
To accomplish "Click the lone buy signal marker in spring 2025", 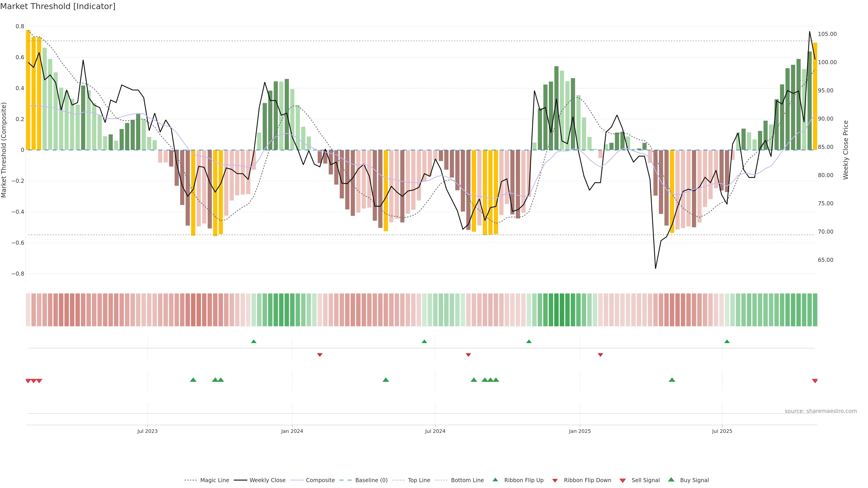I will 672,380.
